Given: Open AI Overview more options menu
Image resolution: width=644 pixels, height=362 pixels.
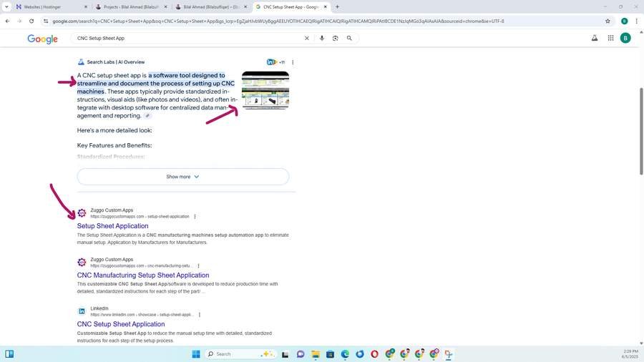Looking at the screenshot, I should tap(293, 62).
